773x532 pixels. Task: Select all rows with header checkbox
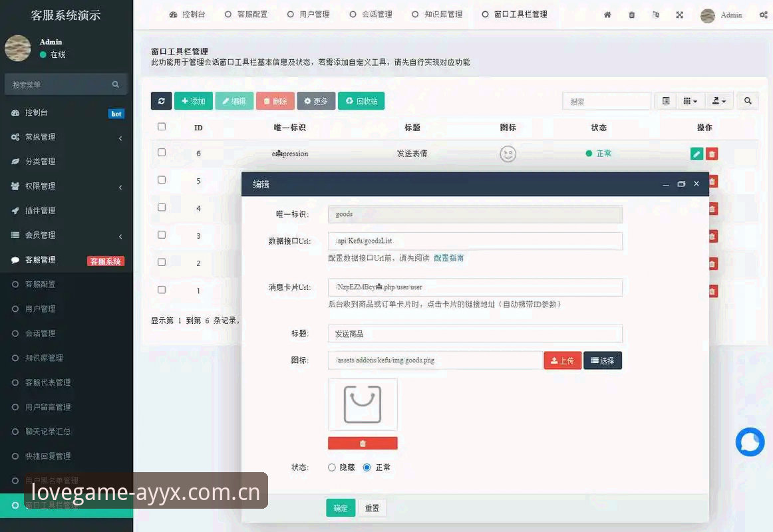(x=161, y=126)
